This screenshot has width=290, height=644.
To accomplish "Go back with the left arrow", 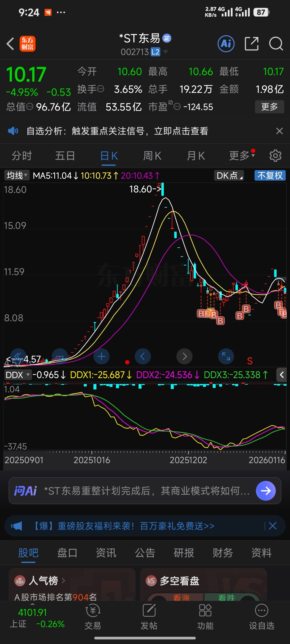I will (x=10, y=44).
